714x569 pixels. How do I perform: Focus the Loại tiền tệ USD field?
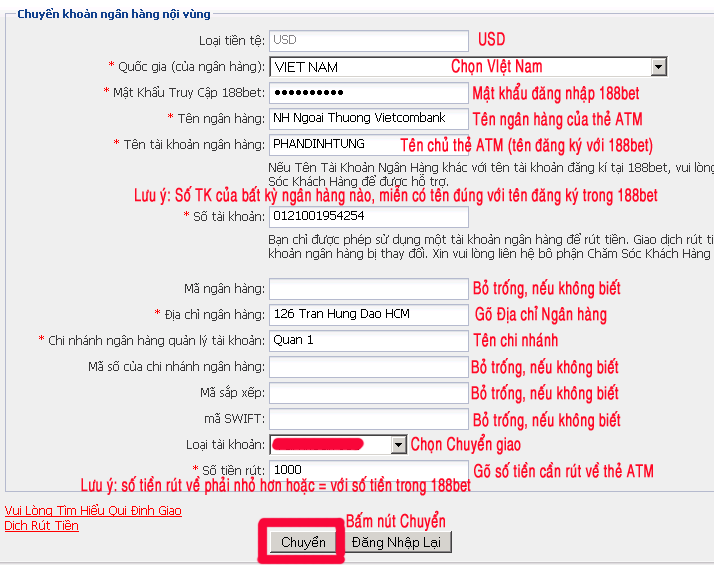tap(369, 41)
